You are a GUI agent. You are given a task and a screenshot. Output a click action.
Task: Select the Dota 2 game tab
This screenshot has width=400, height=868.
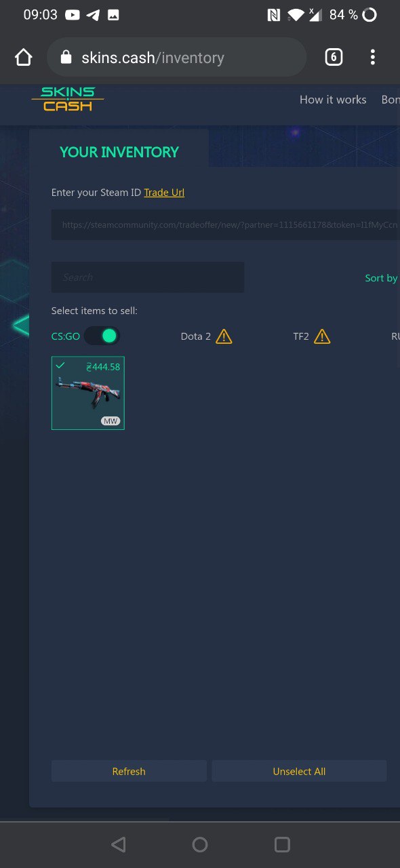click(x=196, y=336)
